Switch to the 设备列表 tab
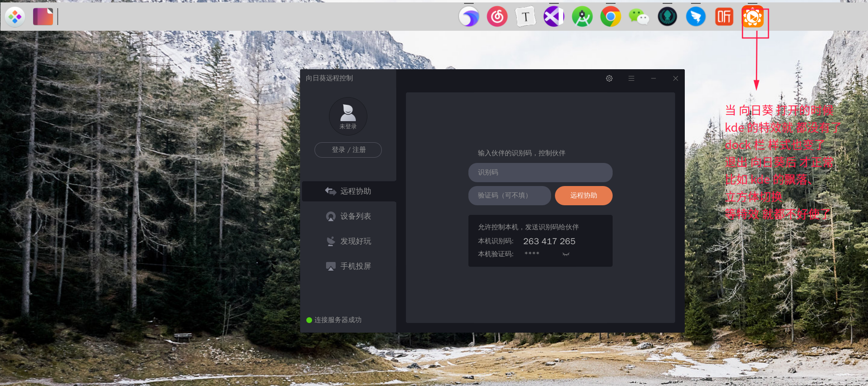The width and height of the screenshot is (868, 386). click(349, 216)
